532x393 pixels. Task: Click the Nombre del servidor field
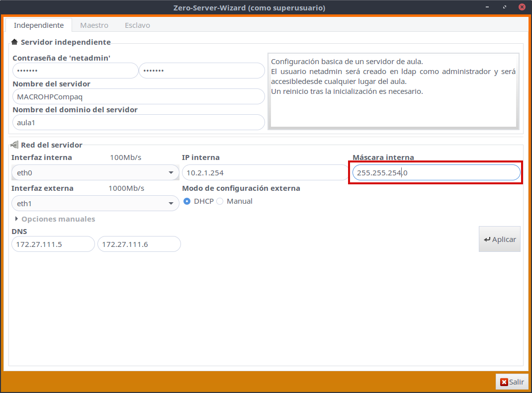point(138,96)
